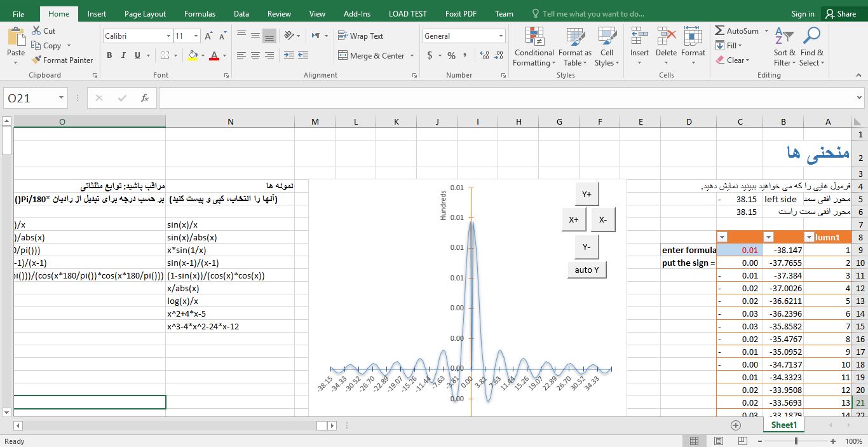Click Merge & Center

371,55
